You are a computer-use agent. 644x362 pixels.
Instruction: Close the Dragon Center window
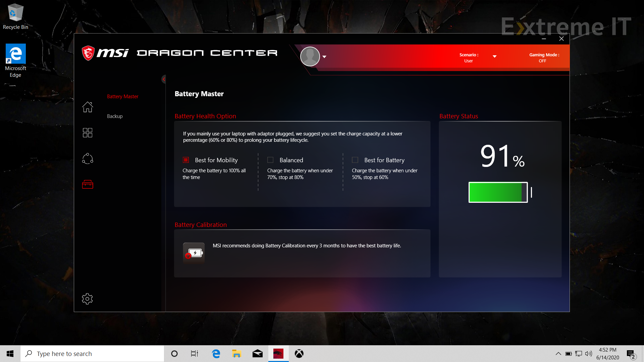click(561, 39)
